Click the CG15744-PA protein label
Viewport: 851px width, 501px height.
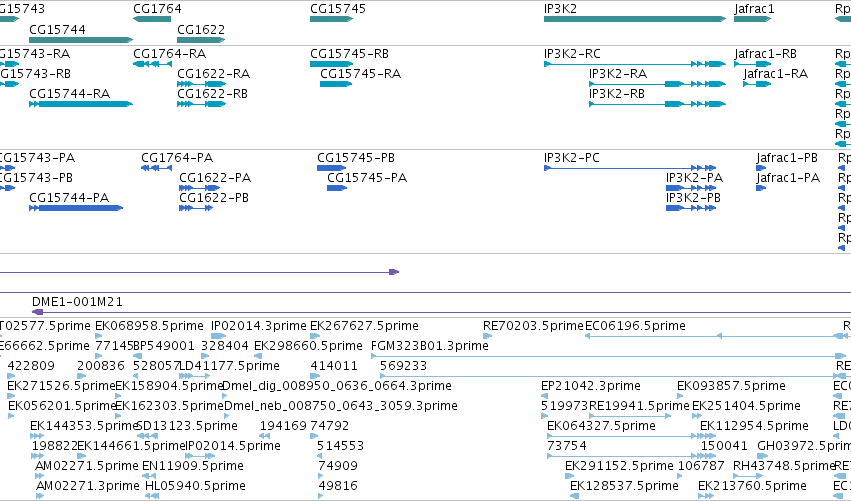tap(69, 198)
